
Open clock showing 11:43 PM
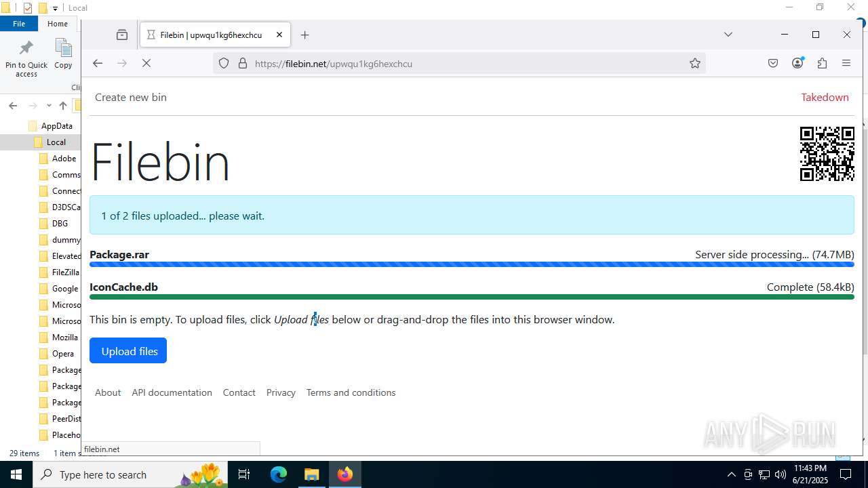810,474
